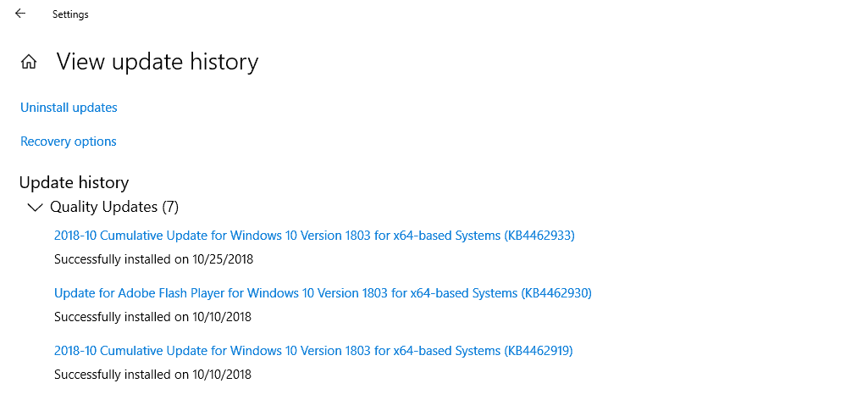868x400 pixels.
Task: Click the 'Settings' window title text
Action: pyautogui.click(x=70, y=14)
